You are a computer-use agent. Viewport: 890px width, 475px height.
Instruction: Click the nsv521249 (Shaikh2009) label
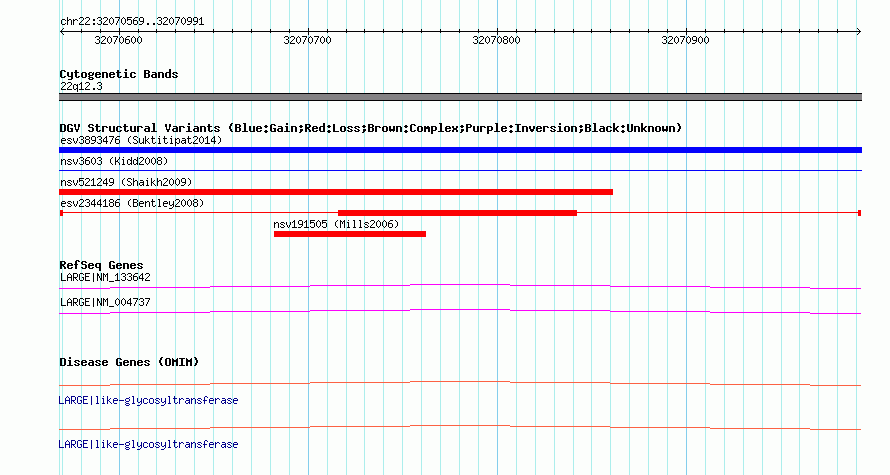click(126, 182)
